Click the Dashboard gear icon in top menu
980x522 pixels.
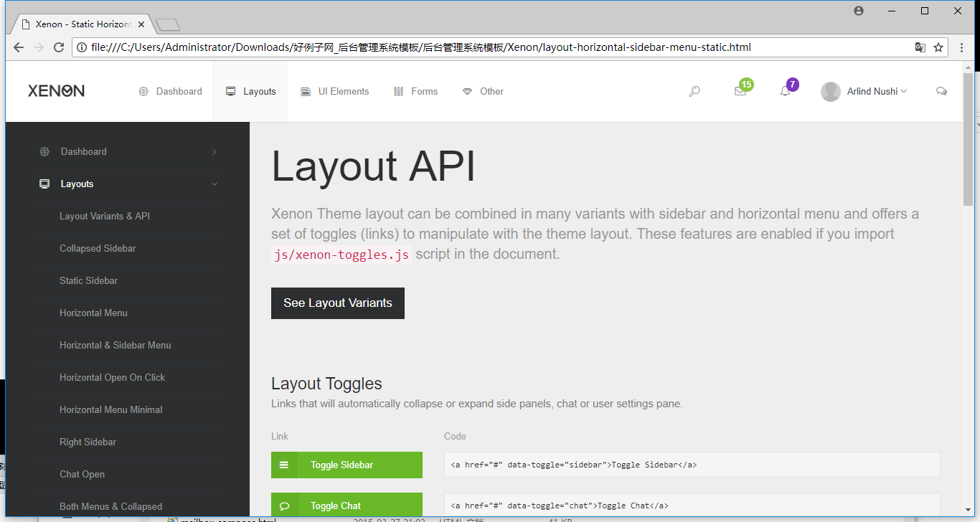[143, 92]
